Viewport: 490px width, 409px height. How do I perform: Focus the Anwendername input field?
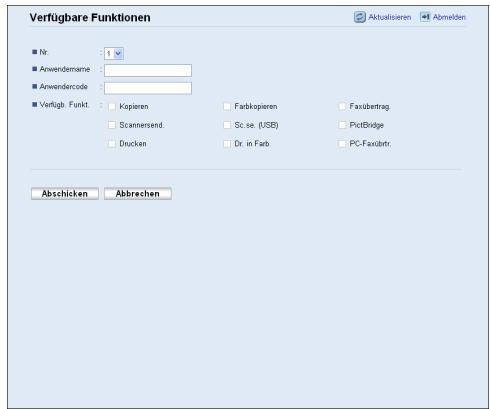coord(148,70)
